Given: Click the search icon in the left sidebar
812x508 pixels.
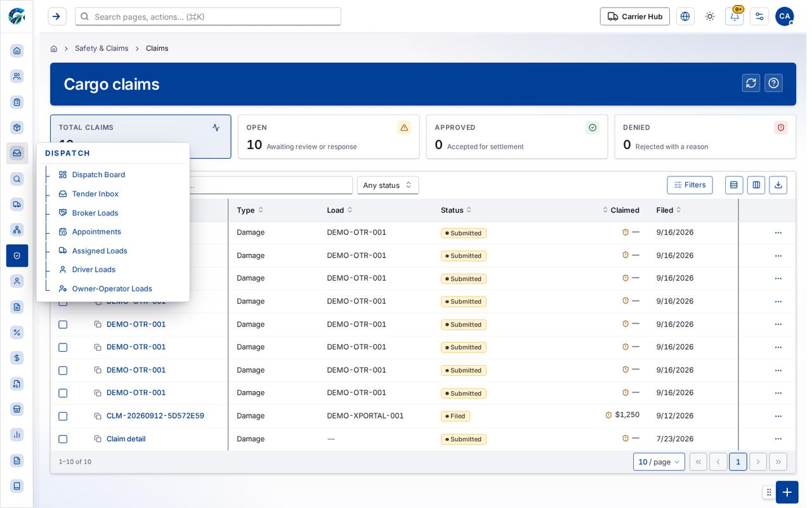Looking at the screenshot, I should [17, 179].
